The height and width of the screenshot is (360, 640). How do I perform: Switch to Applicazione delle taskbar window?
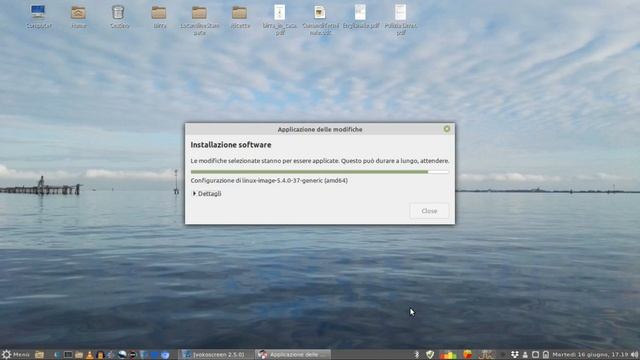pos(293,354)
